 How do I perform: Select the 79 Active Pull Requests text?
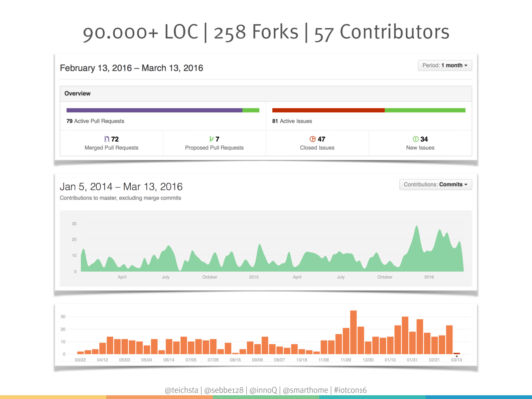click(95, 121)
